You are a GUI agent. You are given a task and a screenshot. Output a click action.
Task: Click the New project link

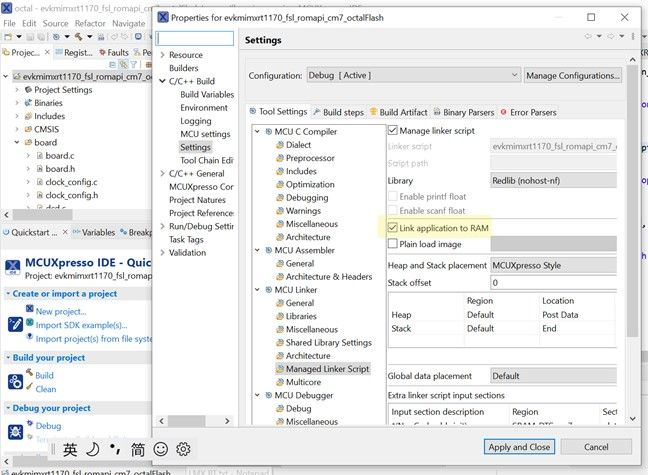coord(61,311)
